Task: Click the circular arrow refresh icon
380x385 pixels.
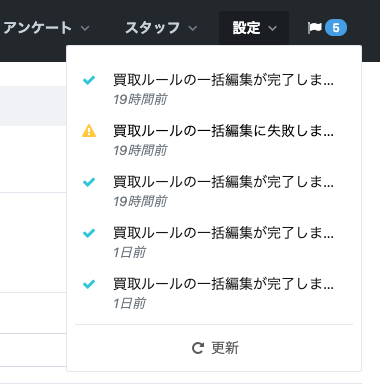Action: pyautogui.click(x=198, y=348)
